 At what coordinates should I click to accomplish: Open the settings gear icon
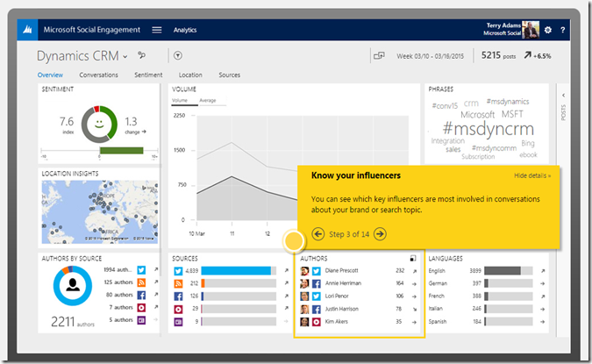tap(548, 30)
